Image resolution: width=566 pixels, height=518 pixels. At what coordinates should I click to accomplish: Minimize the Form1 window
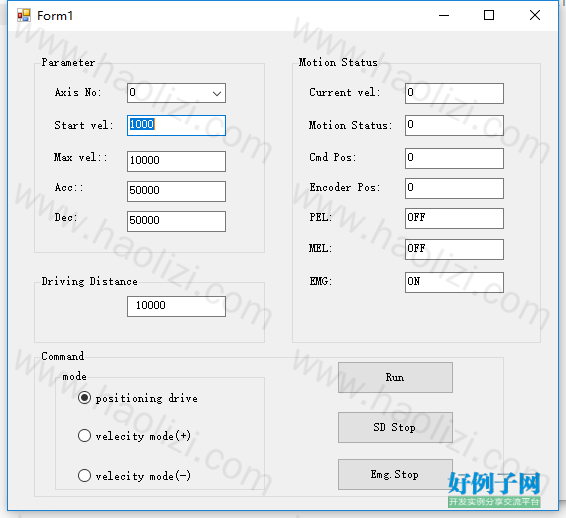tap(444, 16)
